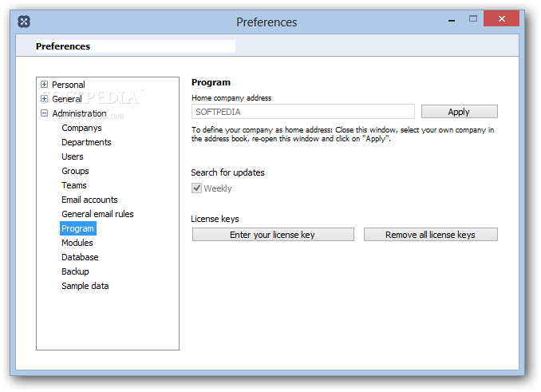
Task: Select Sample data in the tree
Action: tap(85, 286)
